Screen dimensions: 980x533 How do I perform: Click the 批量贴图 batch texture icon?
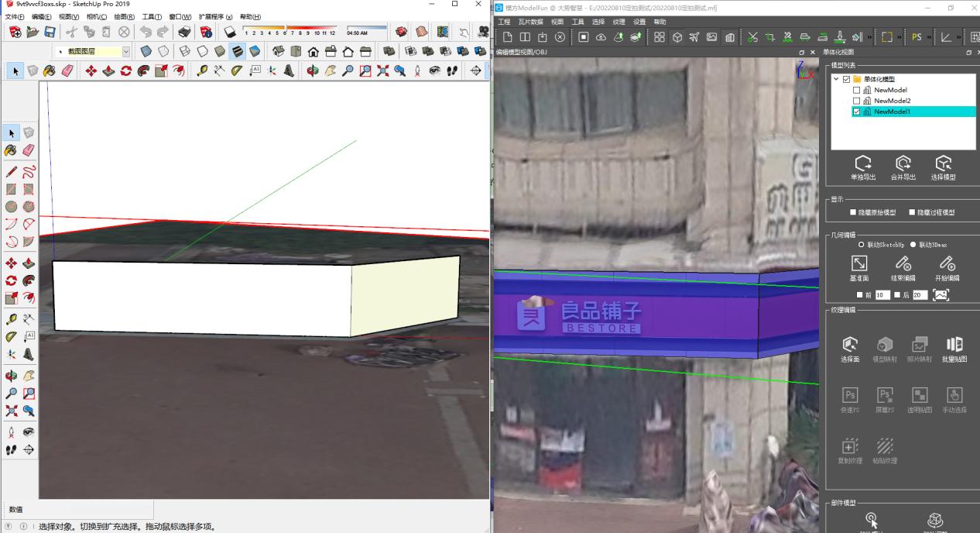click(x=954, y=349)
